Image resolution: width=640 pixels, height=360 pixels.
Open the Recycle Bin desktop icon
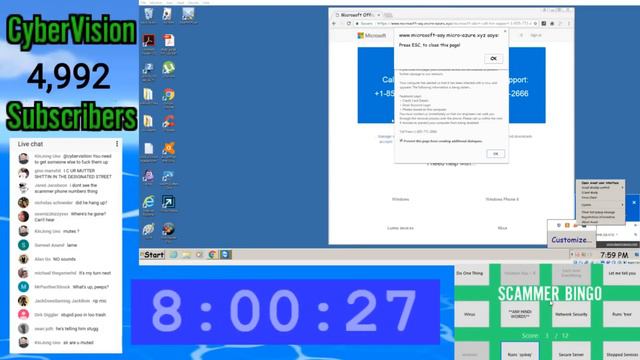pyautogui.click(x=149, y=15)
